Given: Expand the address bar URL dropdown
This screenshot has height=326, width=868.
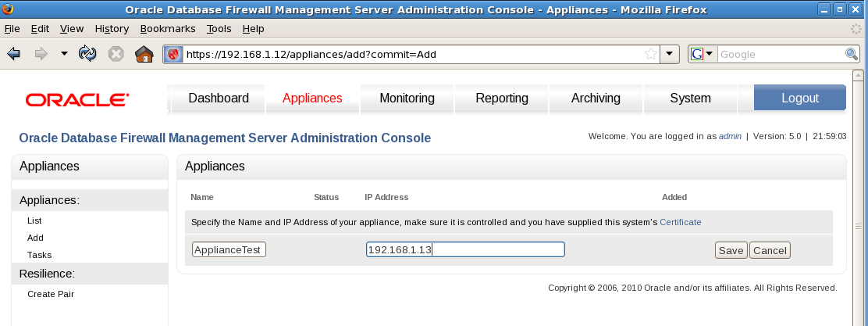Looking at the screenshot, I should [670, 54].
